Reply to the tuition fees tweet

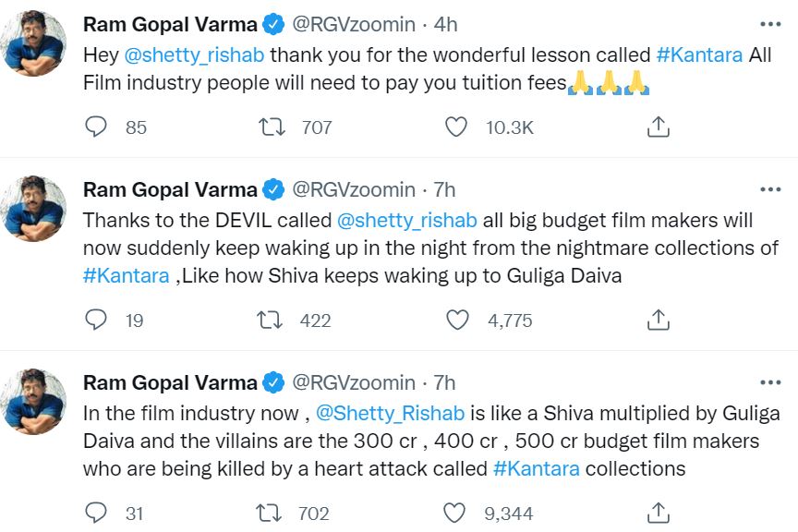point(95,127)
